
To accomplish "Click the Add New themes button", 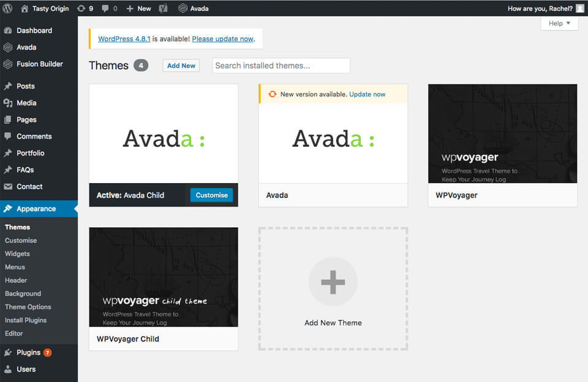I will (181, 66).
